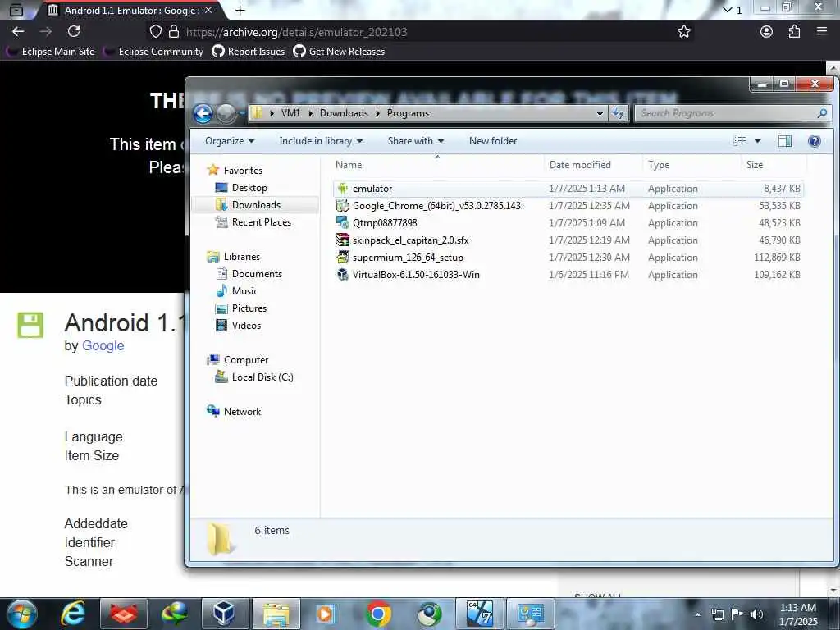The height and width of the screenshot is (630, 840).
Task: Click the VirtualBox installer file icon
Action: point(343,274)
